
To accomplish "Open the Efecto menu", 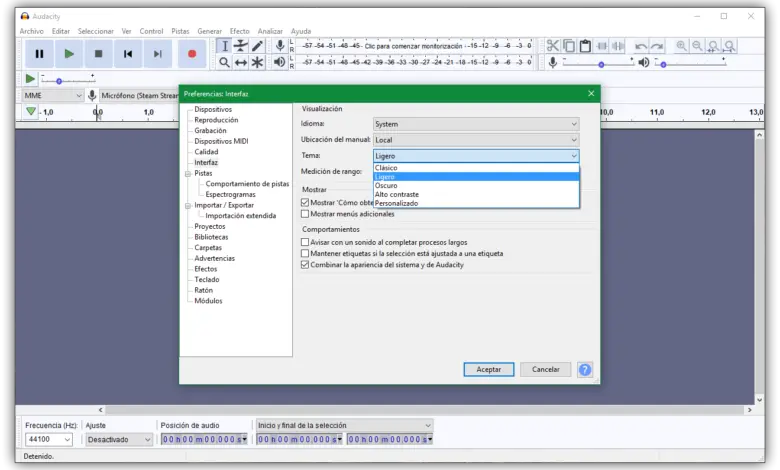I will click(x=239, y=31).
